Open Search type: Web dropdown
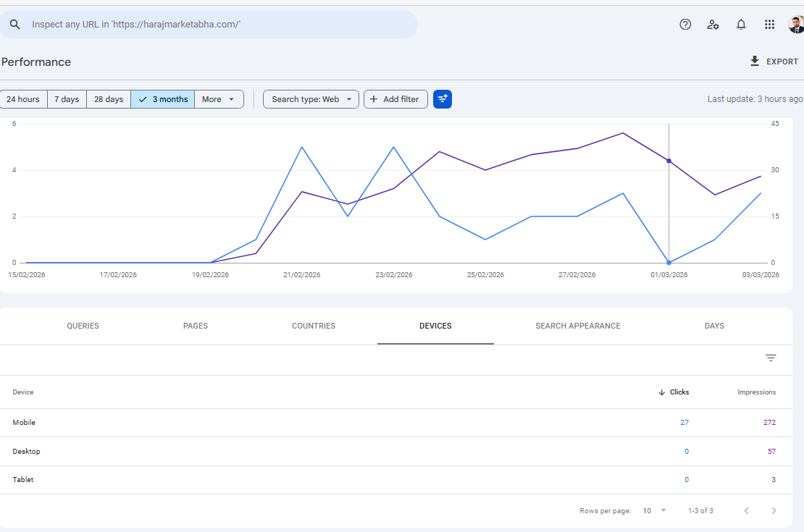 311,99
